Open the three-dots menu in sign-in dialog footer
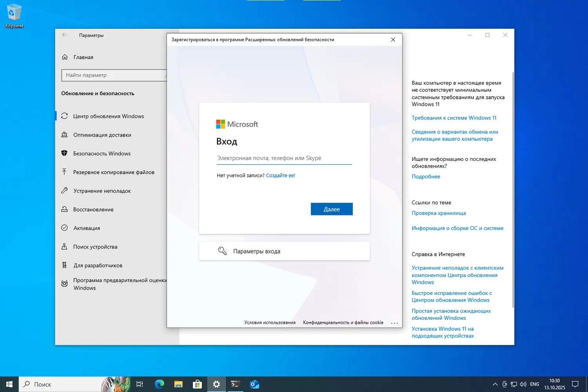 click(394, 323)
